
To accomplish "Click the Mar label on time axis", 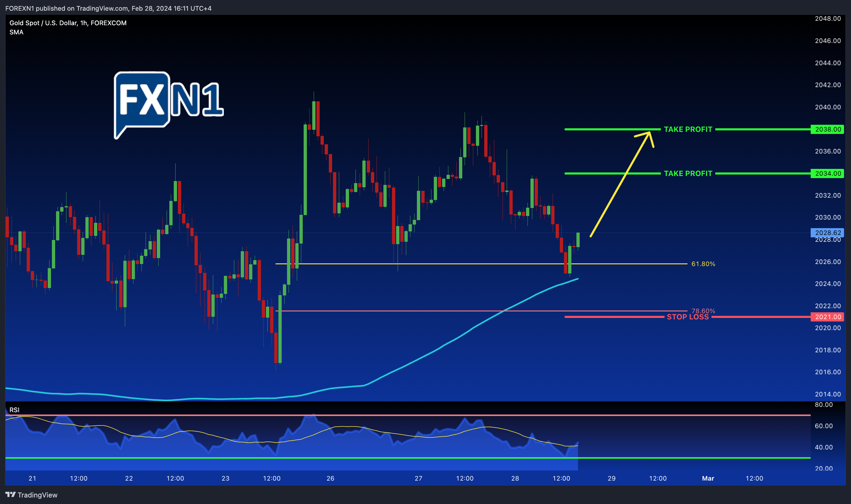I will (708, 478).
